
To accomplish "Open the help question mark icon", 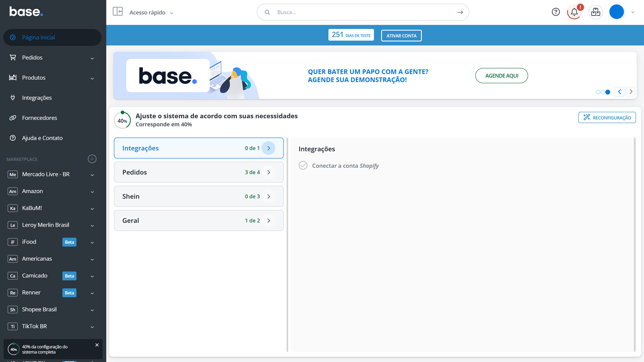I will tap(556, 12).
